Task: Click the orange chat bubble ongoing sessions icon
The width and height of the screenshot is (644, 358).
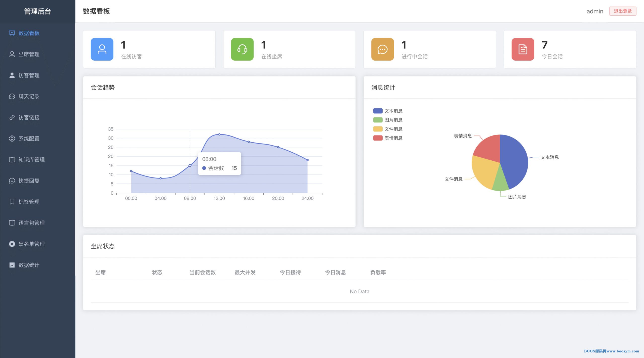Action: tap(382, 49)
